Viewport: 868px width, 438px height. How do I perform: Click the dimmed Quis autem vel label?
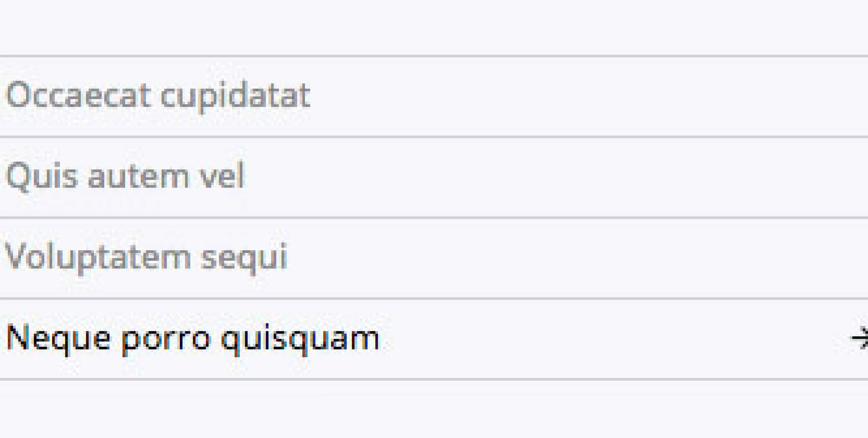[x=125, y=177]
